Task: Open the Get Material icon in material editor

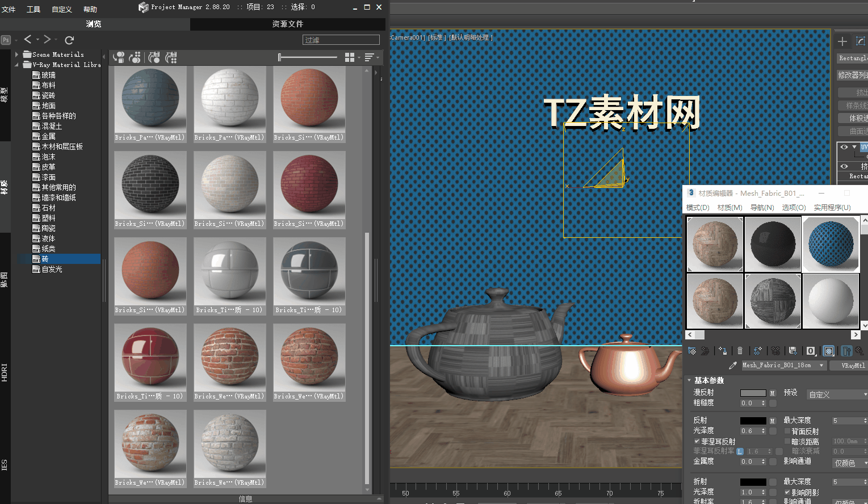Action: [692, 351]
